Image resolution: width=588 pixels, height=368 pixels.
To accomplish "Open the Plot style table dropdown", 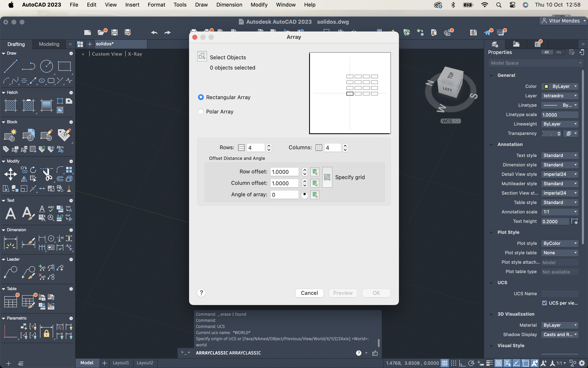I will pyautogui.click(x=560, y=253).
